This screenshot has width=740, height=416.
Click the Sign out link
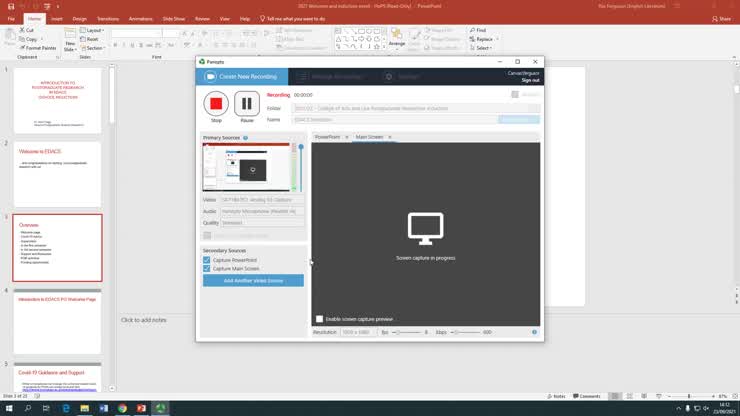tap(530, 80)
